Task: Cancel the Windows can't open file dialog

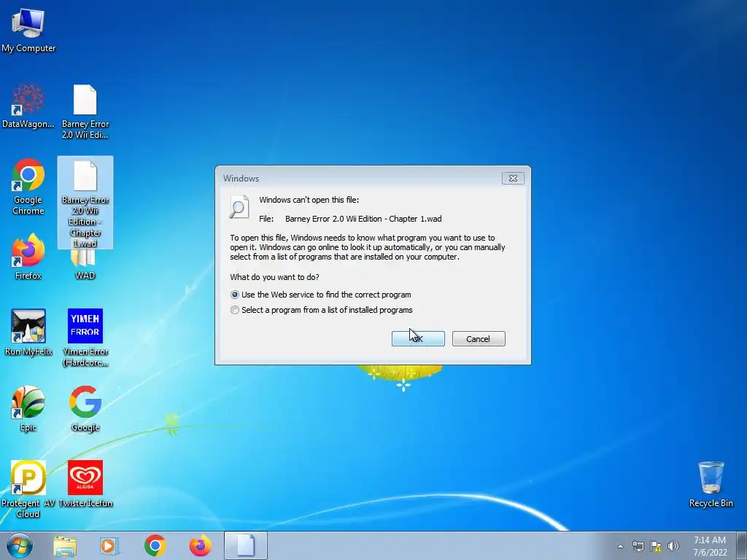Action: 479,338
